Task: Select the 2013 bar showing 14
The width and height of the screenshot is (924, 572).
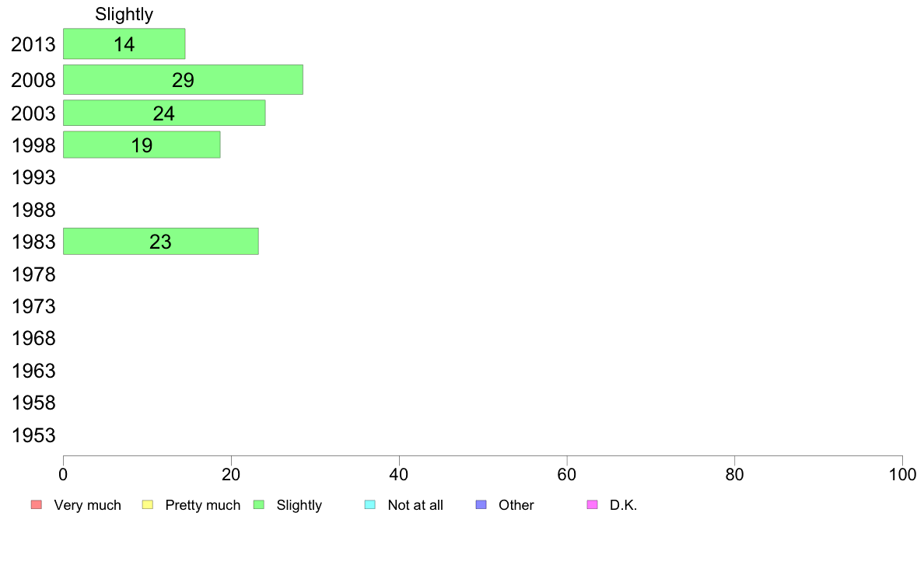Action: [x=124, y=44]
